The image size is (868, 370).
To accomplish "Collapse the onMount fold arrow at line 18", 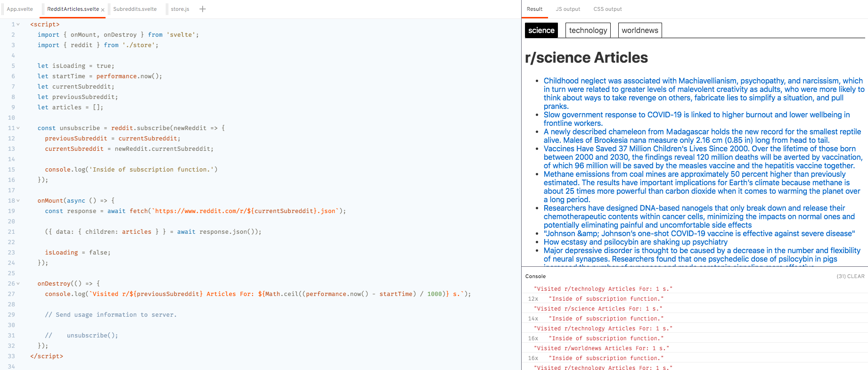I will point(18,201).
